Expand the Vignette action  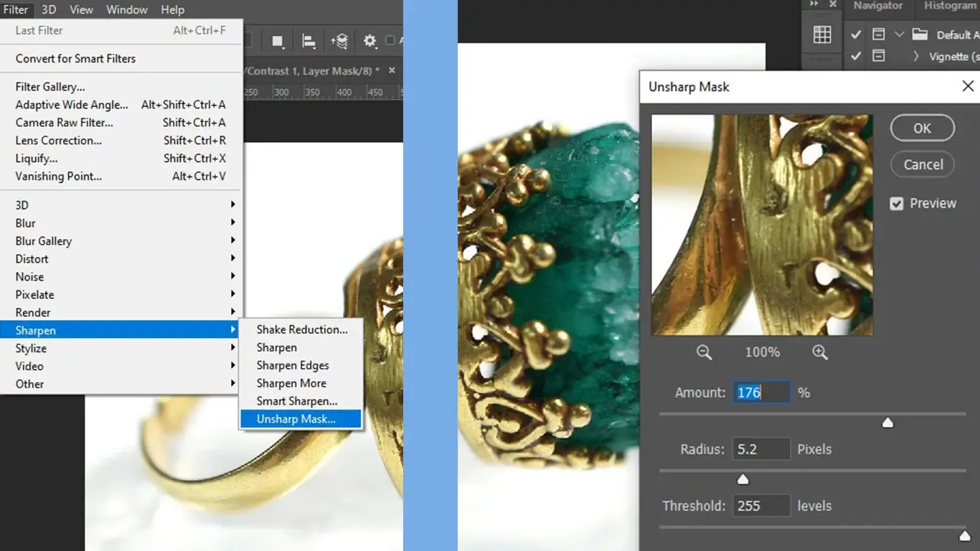coord(915,56)
